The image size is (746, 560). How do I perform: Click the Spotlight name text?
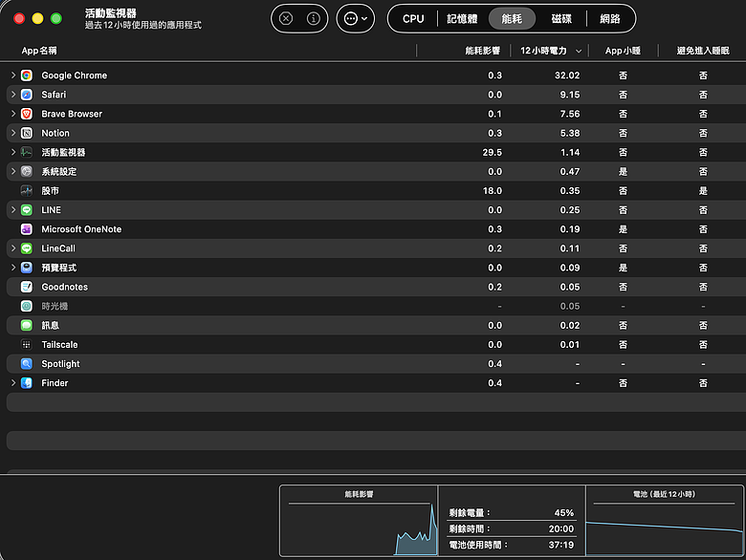(60, 364)
